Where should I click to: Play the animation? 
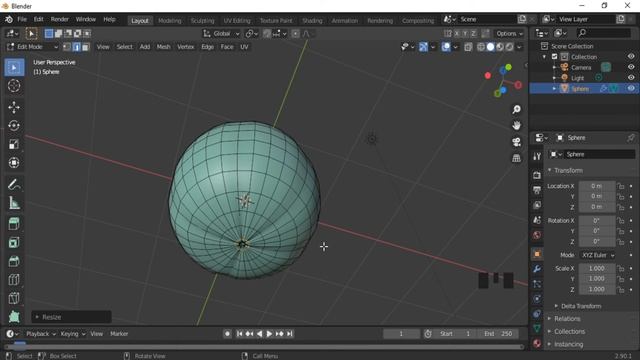coord(269,334)
